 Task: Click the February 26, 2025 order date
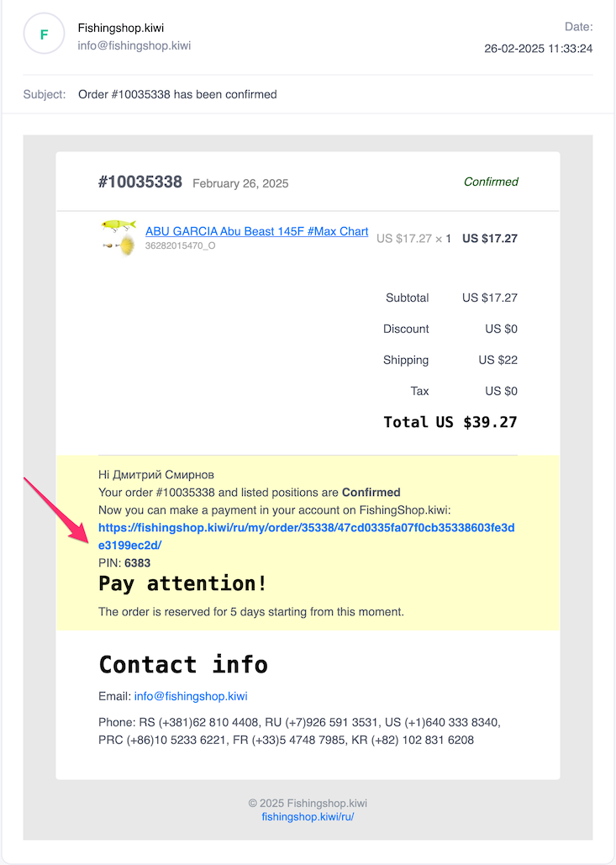[240, 183]
